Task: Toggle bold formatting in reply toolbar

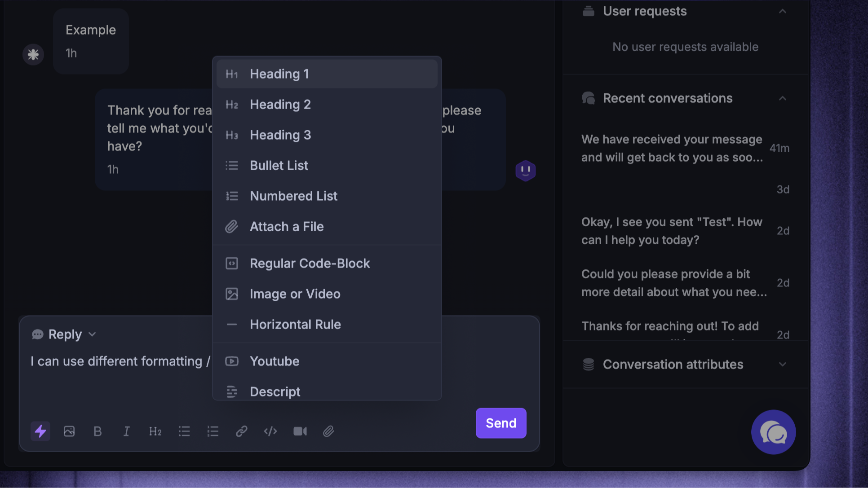Action: point(97,431)
